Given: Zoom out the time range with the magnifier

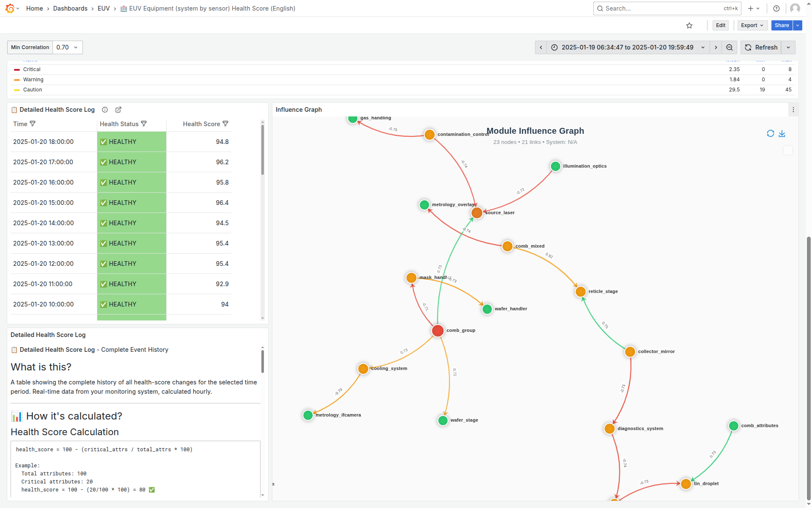Looking at the screenshot, I should [x=729, y=47].
